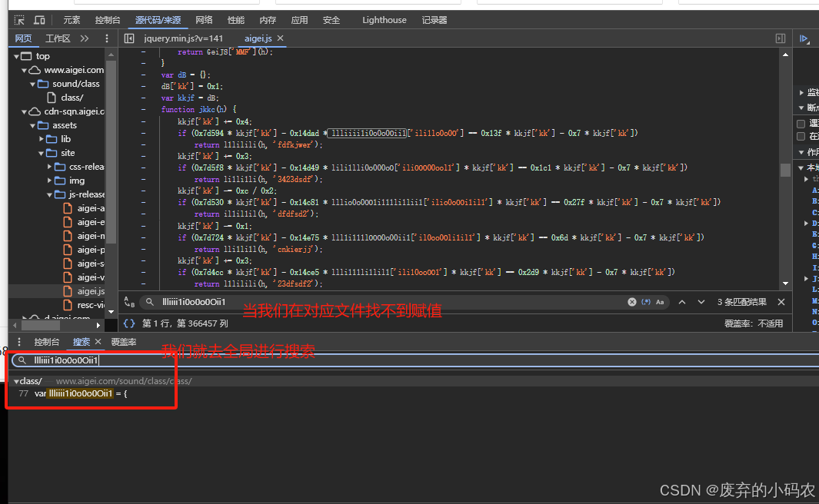
Task: Click file tree scroll right arrow
Action: point(98,325)
